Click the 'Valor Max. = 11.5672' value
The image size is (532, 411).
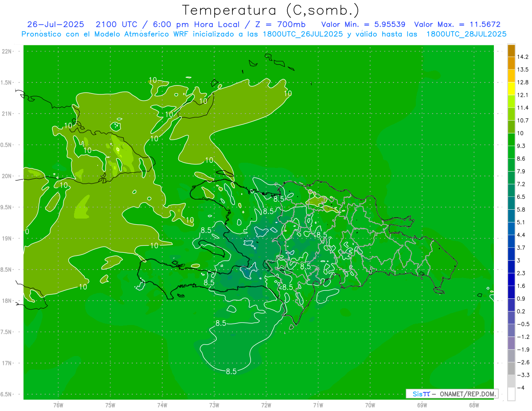pos(457,24)
